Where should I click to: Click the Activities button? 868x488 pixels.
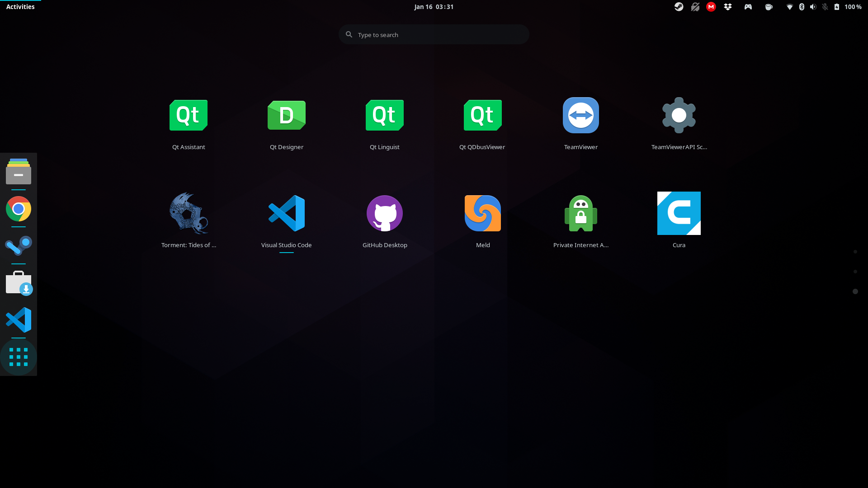[x=20, y=7]
